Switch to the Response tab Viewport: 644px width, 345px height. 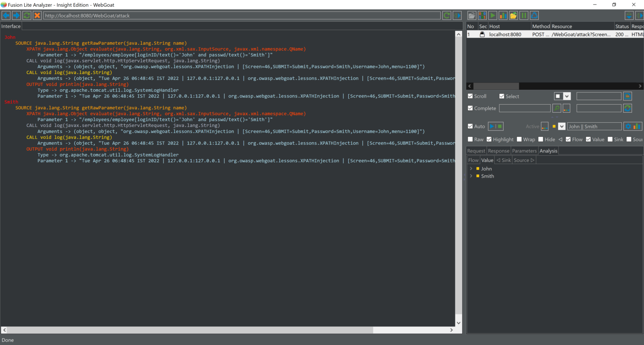tap(499, 151)
